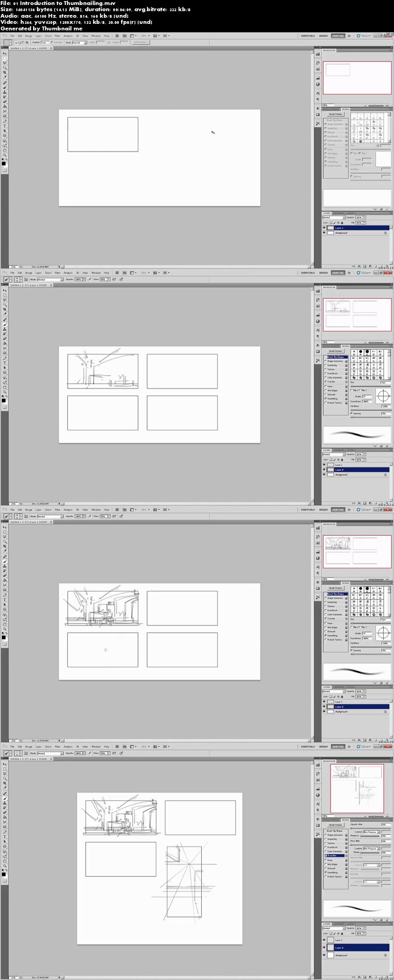Select the Lasso tool in first frame toolbox

click(5, 63)
